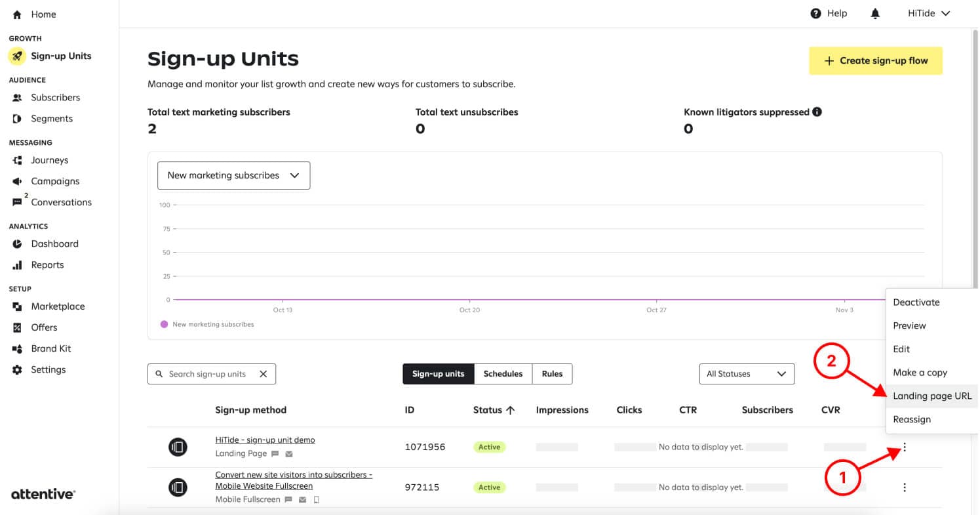Screen dimensions: 980x515
Task: Click the info icon beside Known litigators suppressed
Action: tap(817, 112)
